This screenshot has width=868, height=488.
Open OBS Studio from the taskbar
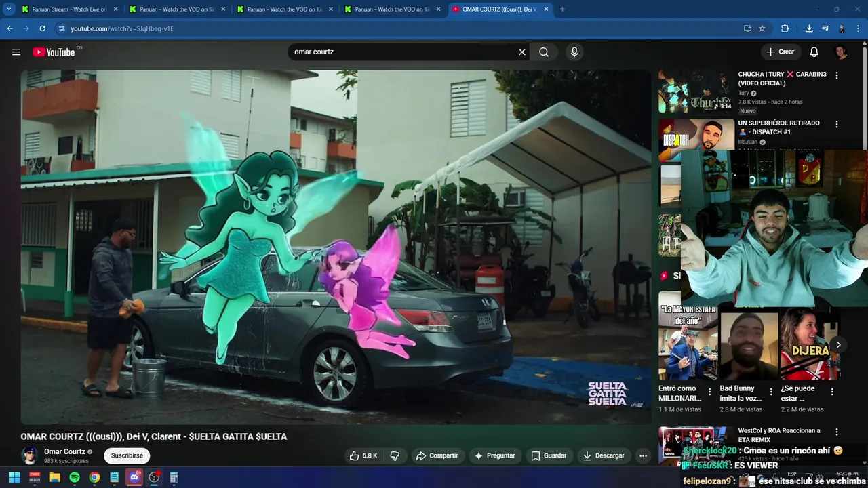(x=154, y=477)
